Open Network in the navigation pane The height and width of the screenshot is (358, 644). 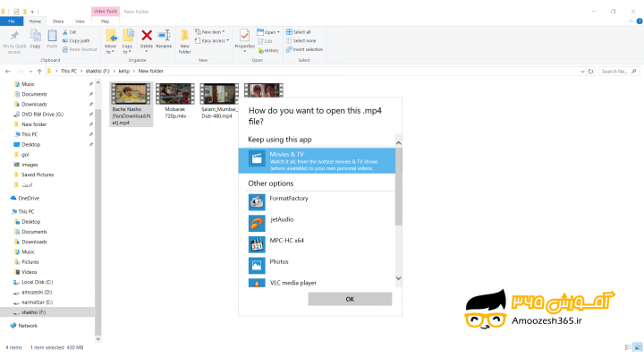click(x=28, y=326)
